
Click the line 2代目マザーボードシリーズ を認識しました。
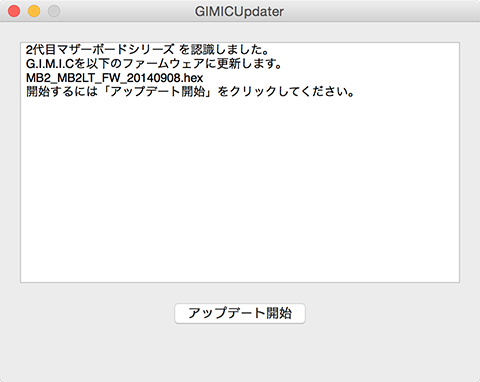pyautogui.click(x=147, y=50)
